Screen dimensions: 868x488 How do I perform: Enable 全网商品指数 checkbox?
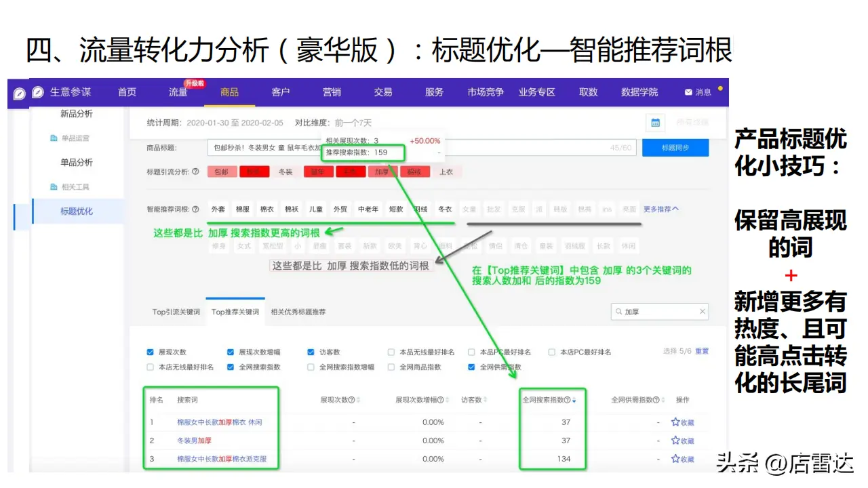[x=391, y=367]
